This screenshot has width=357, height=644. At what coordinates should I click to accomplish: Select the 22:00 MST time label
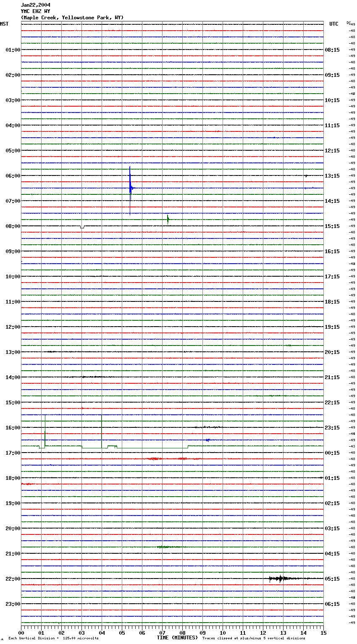tap(13, 579)
